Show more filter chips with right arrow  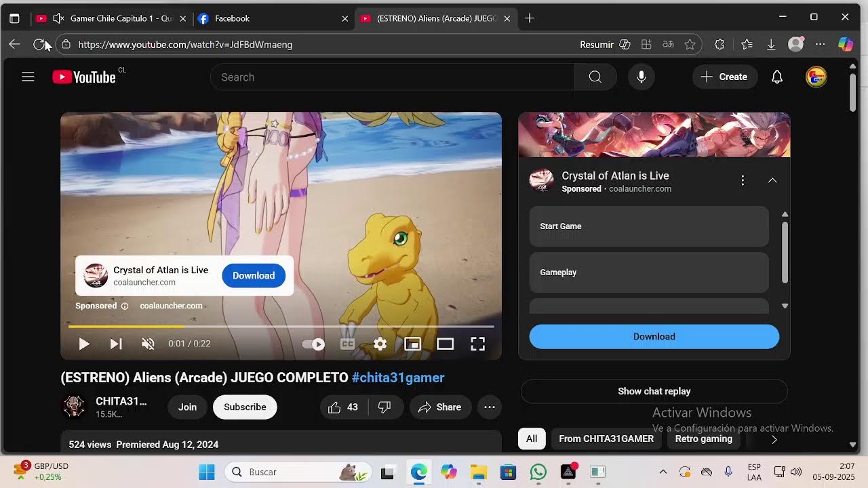point(774,439)
